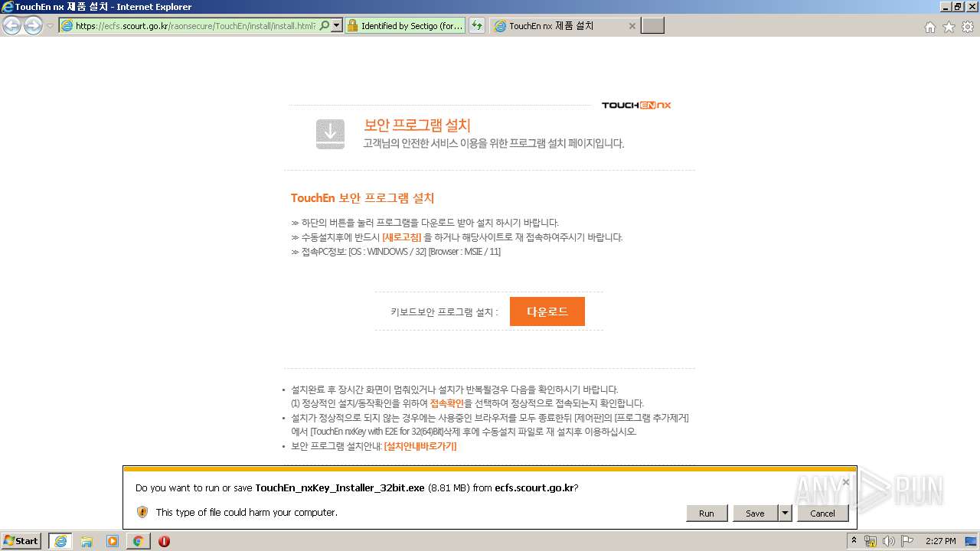The height and width of the screenshot is (551, 980).
Task: Click the 'This type of file could harm' warning
Action: point(247,512)
